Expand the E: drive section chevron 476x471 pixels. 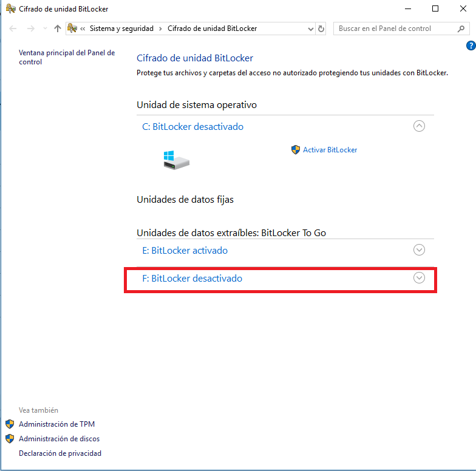click(x=419, y=249)
